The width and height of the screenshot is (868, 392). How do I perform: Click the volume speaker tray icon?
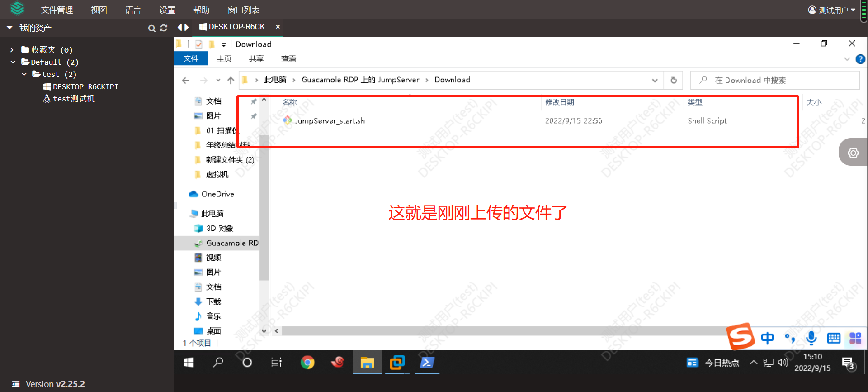tap(783, 363)
